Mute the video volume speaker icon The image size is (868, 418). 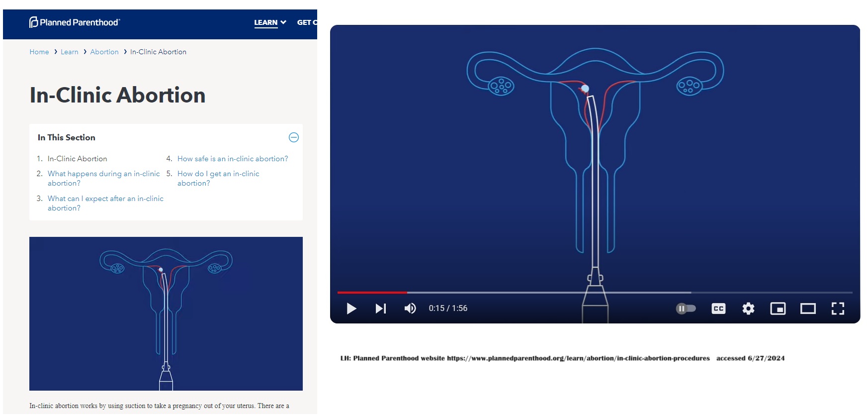410,309
